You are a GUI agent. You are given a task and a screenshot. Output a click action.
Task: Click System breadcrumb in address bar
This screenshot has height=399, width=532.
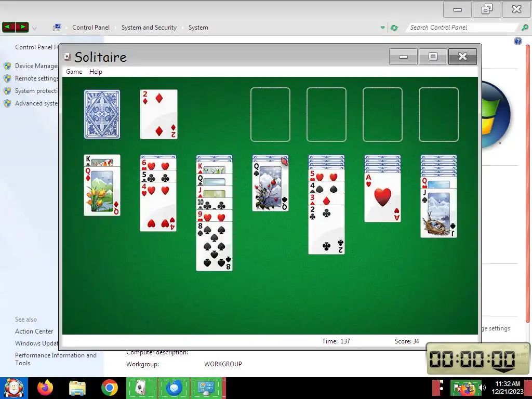click(198, 28)
